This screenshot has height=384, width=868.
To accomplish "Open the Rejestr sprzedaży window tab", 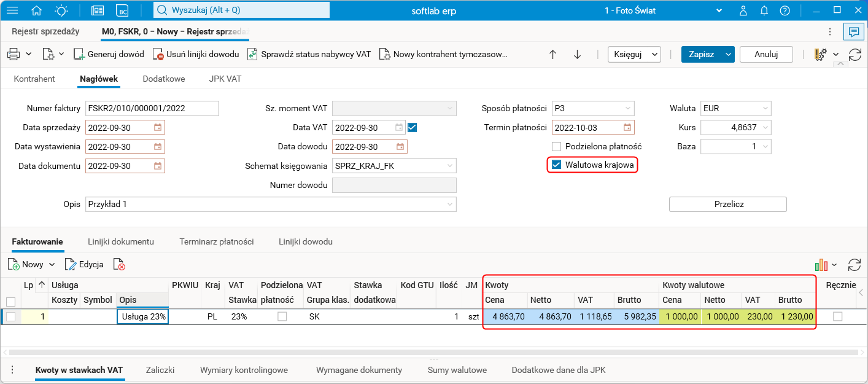I will pyautogui.click(x=45, y=32).
